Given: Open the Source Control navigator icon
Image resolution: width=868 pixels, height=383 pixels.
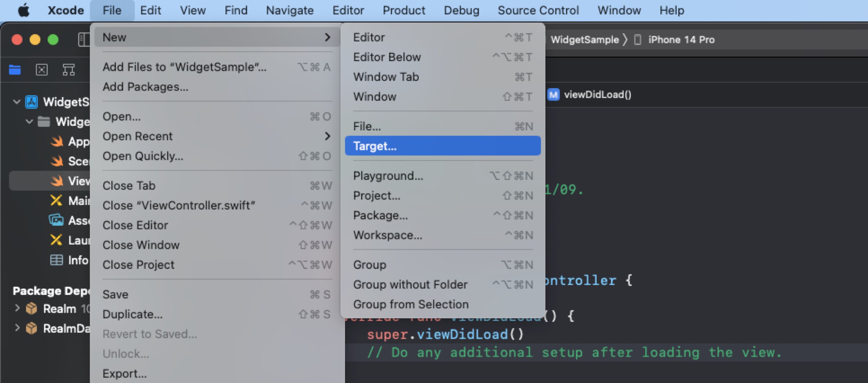Looking at the screenshot, I should tap(42, 70).
